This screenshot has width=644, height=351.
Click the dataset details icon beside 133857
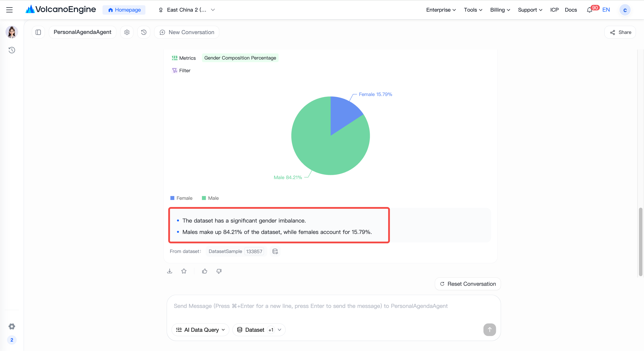[x=275, y=251]
